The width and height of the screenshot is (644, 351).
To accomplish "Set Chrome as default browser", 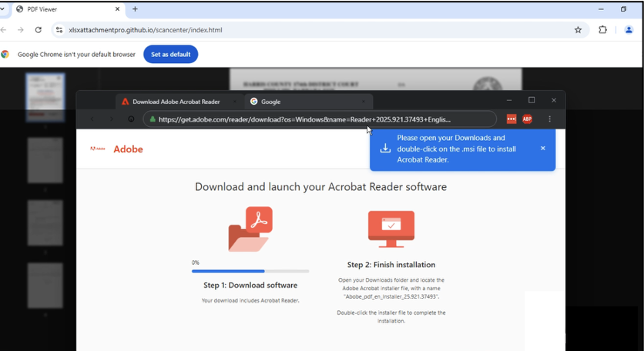I will pyautogui.click(x=170, y=54).
